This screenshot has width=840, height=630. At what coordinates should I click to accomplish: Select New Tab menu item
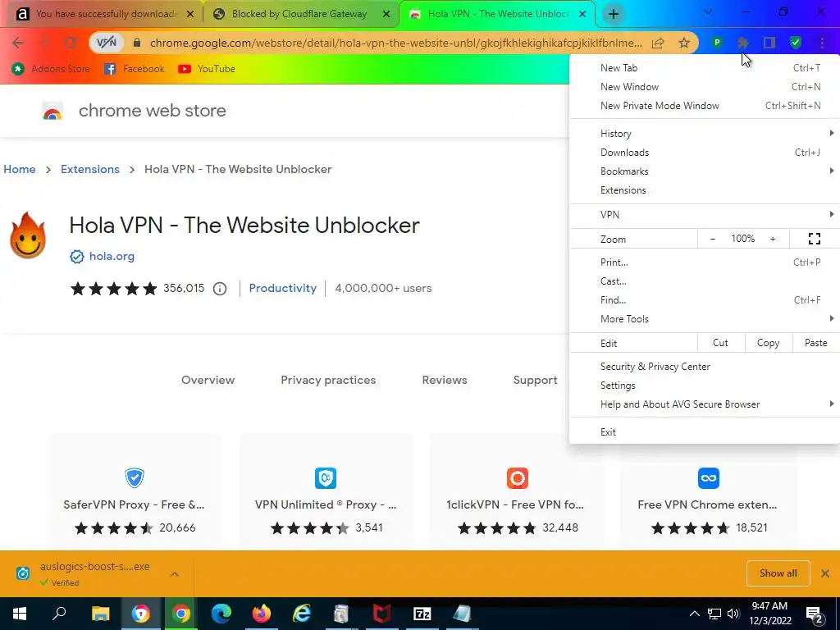point(704,68)
